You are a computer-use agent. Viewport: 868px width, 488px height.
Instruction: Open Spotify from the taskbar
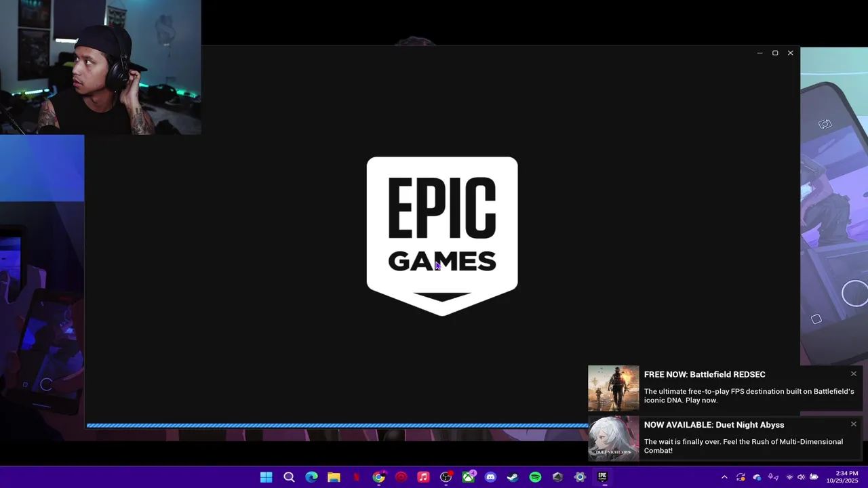coord(535,477)
